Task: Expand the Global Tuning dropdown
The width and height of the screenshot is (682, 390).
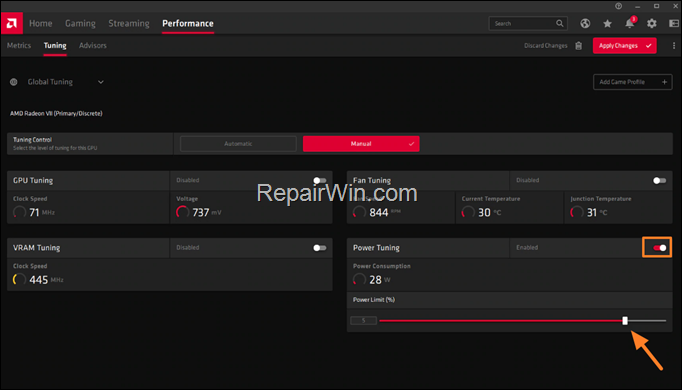Action: point(100,82)
